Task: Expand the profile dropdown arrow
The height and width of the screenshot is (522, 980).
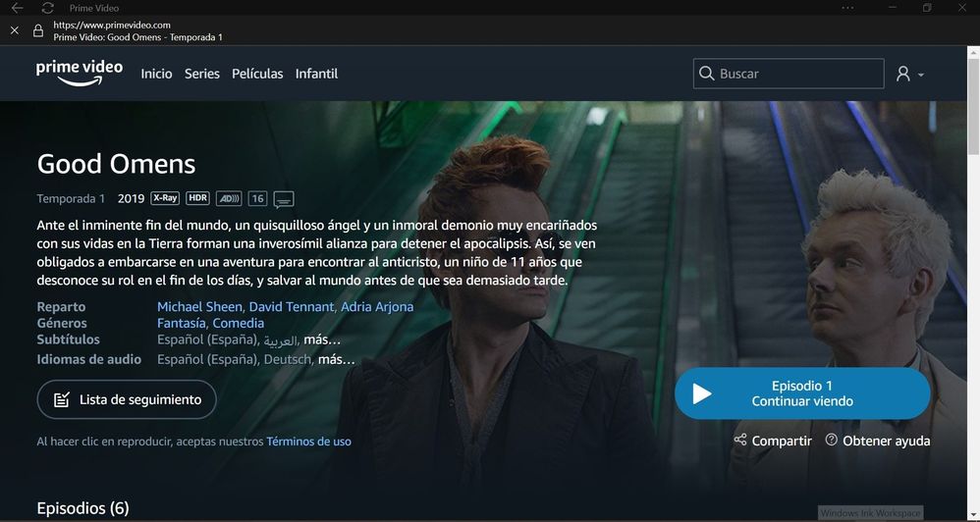Action: click(921, 75)
